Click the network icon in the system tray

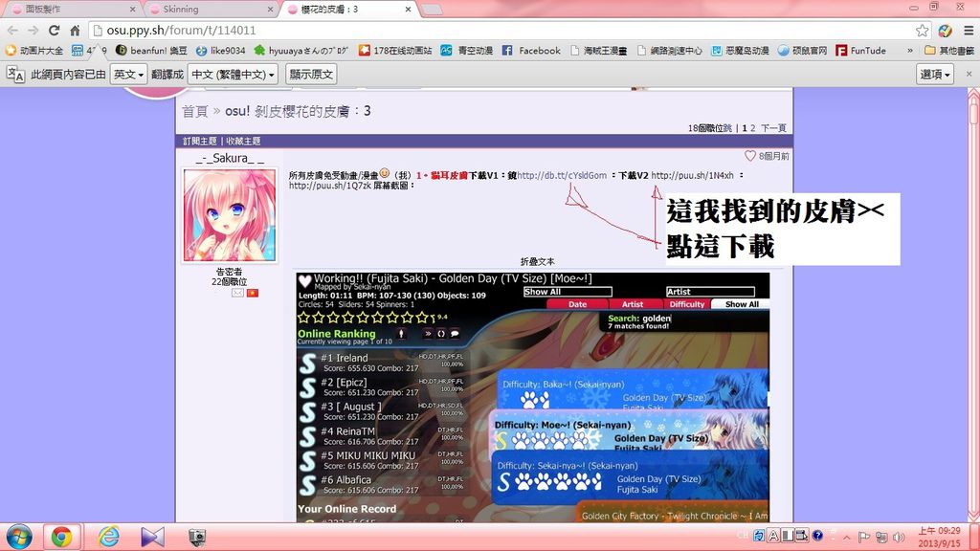[x=881, y=537]
